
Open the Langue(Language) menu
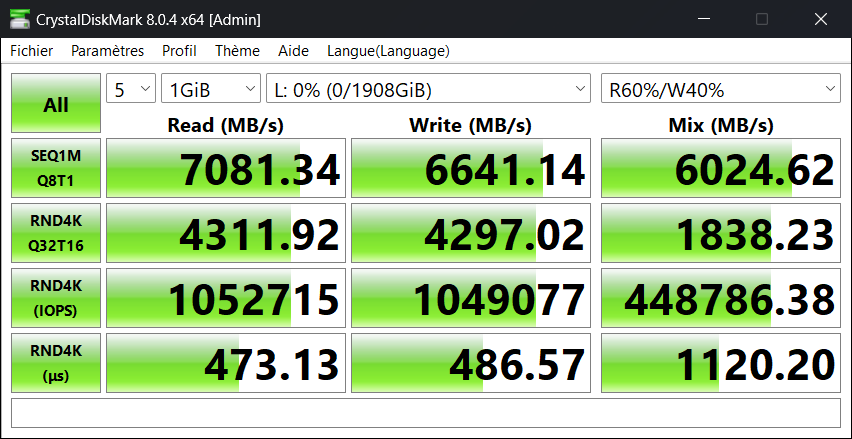tap(388, 51)
